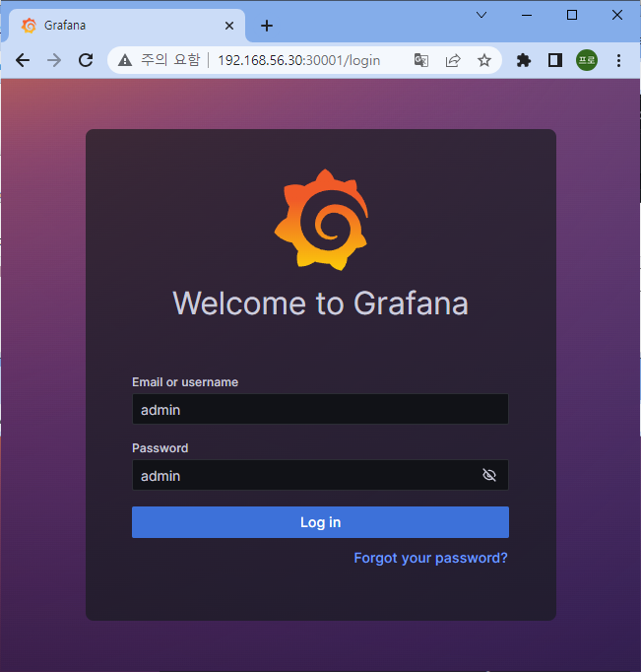Click the Grafana logo on login card
This screenshot has width=641, height=672.
click(x=322, y=220)
